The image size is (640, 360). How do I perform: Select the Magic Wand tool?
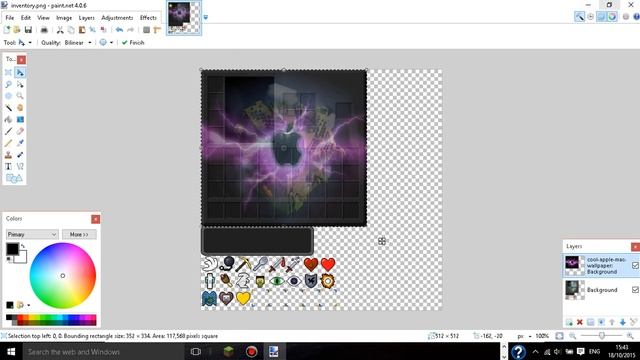(8, 108)
